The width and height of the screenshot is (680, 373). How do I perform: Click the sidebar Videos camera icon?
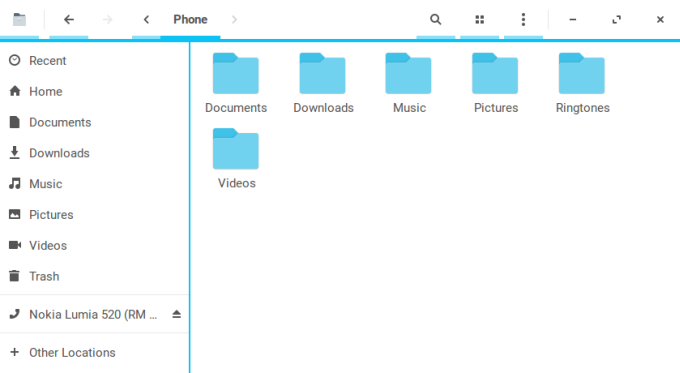coord(15,245)
